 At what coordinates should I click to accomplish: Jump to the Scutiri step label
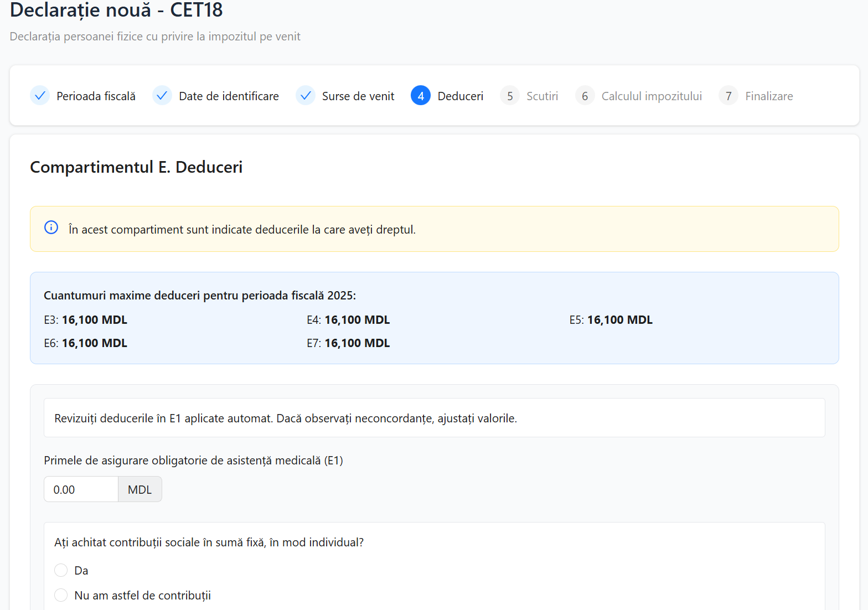pyautogui.click(x=542, y=96)
